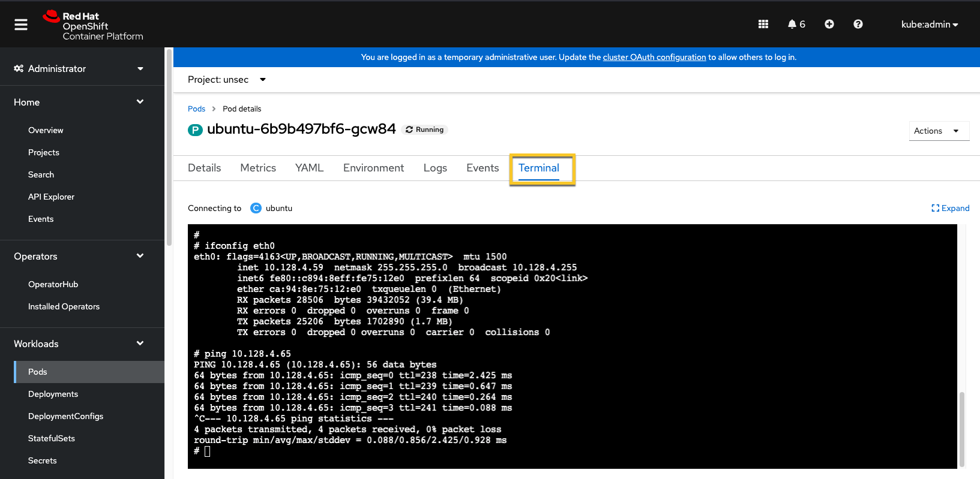Click the terminal vertical scrollbar
This screenshot has height=479, width=980.
coord(962,428)
